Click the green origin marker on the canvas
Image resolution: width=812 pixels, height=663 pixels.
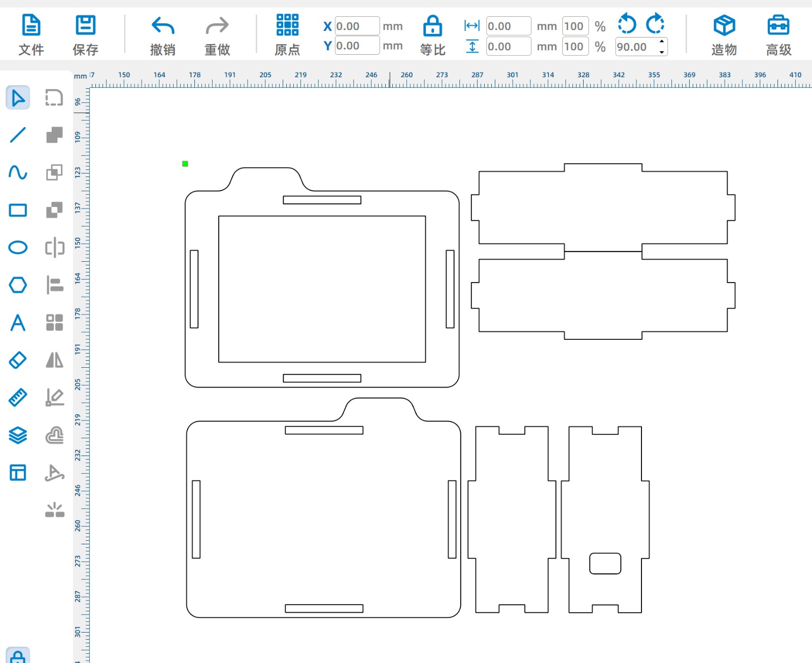(x=185, y=163)
